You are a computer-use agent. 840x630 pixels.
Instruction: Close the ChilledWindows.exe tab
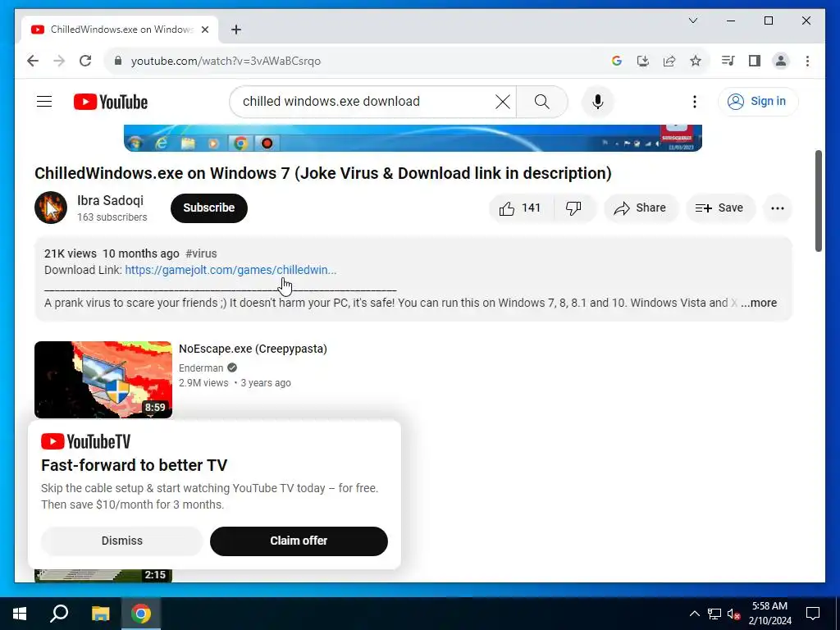point(205,30)
